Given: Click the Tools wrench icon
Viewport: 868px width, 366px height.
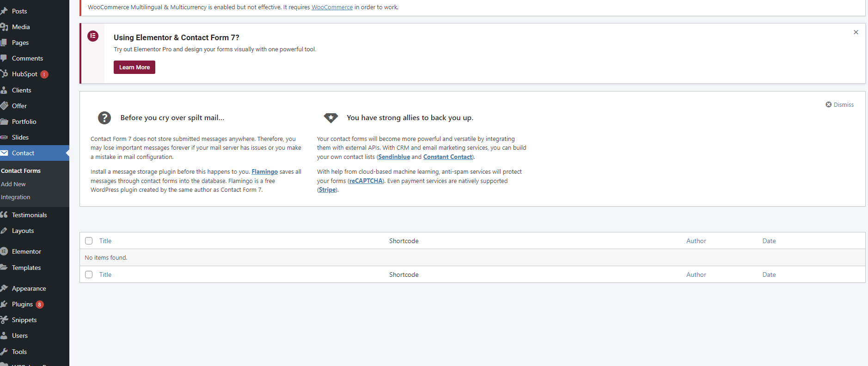Looking at the screenshot, I should (x=4, y=352).
